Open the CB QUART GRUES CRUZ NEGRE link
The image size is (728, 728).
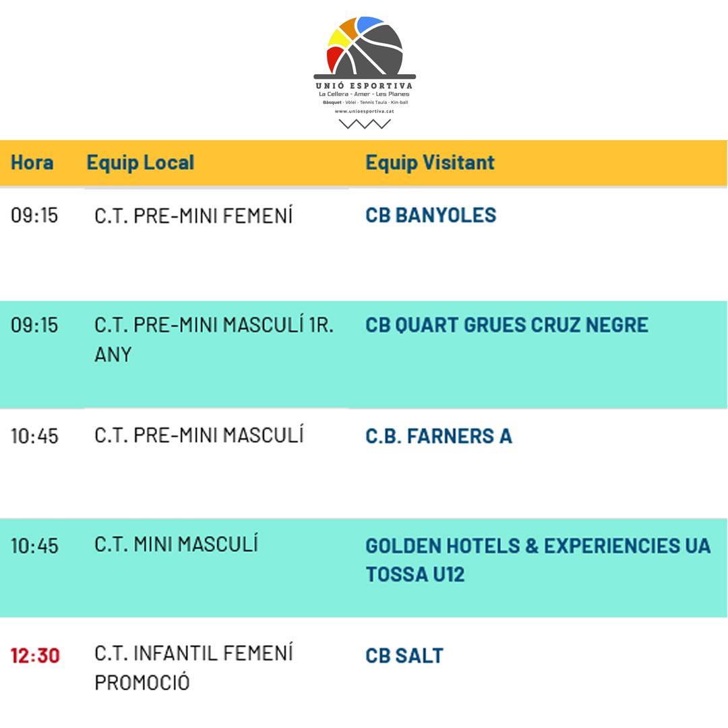(506, 326)
